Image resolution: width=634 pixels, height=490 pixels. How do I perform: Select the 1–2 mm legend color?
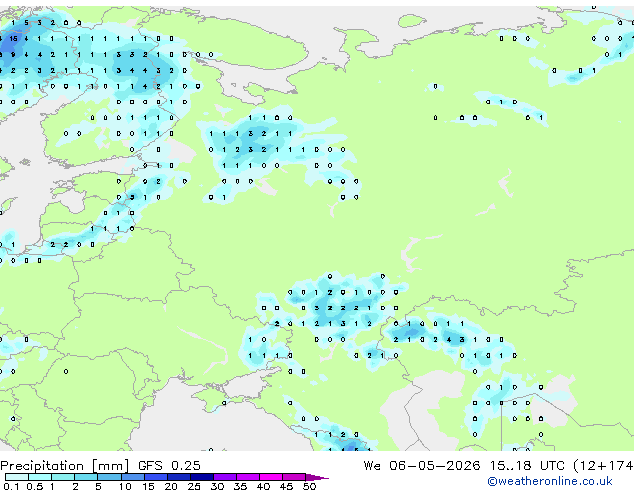(x=63, y=477)
